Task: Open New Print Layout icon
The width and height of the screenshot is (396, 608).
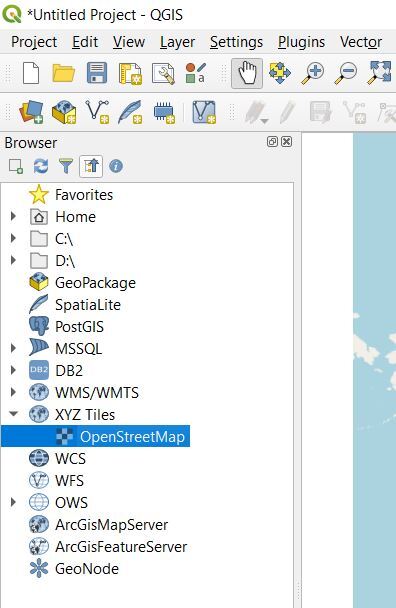Action: 130,73
